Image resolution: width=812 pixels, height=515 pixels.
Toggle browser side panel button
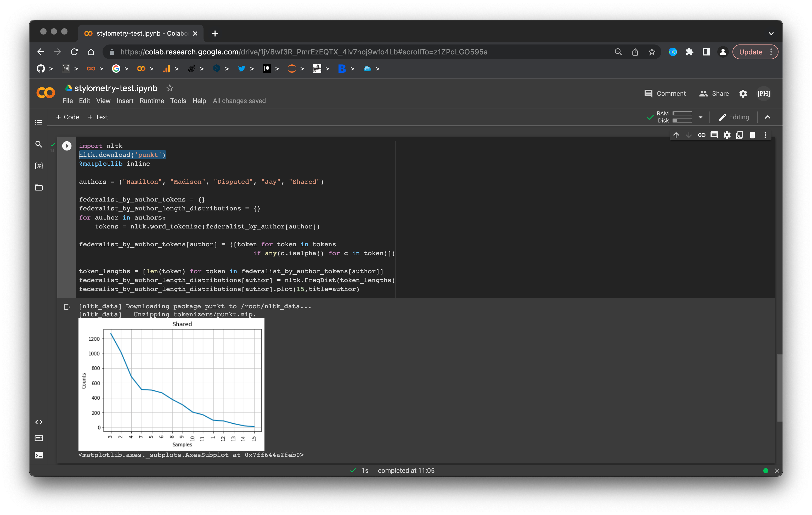tap(706, 52)
